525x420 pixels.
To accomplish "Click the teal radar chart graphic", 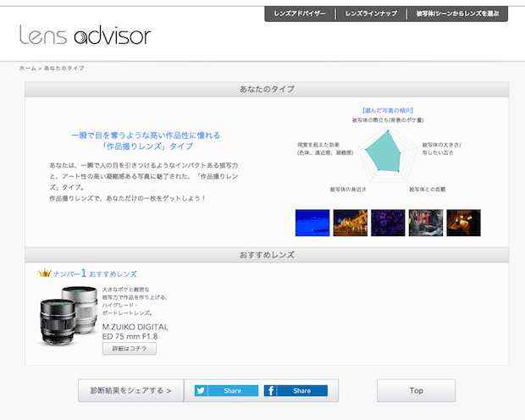I will 386,153.
